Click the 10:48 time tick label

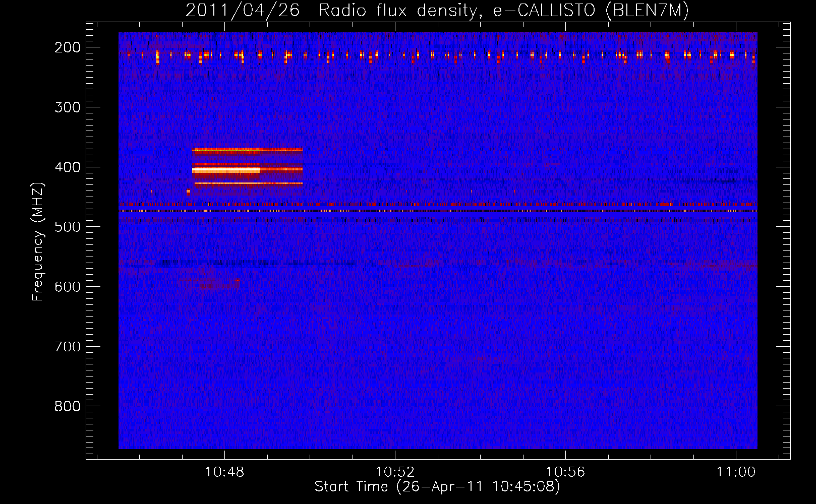pyautogui.click(x=224, y=472)
